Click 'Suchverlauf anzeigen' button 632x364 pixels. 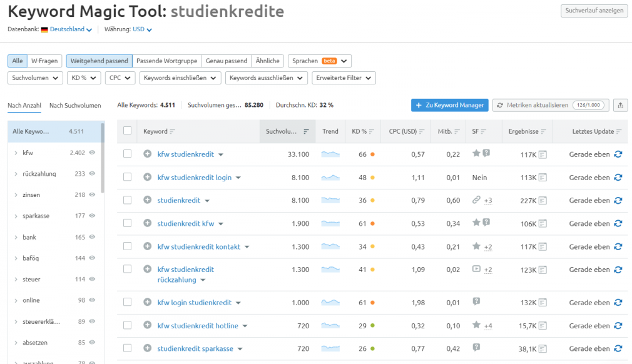coord(594,11)
